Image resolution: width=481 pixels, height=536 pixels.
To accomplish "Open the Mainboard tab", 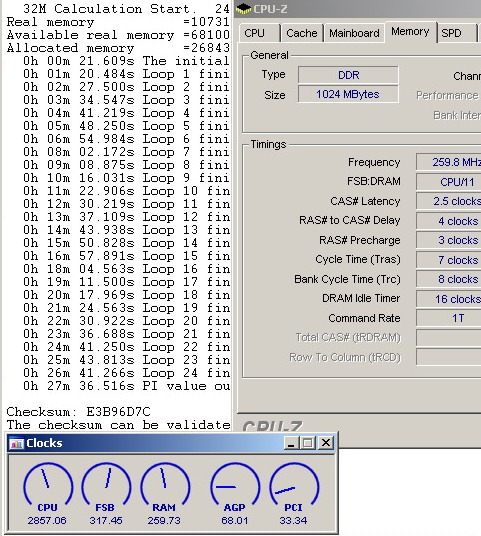I will tap(354, 34).
